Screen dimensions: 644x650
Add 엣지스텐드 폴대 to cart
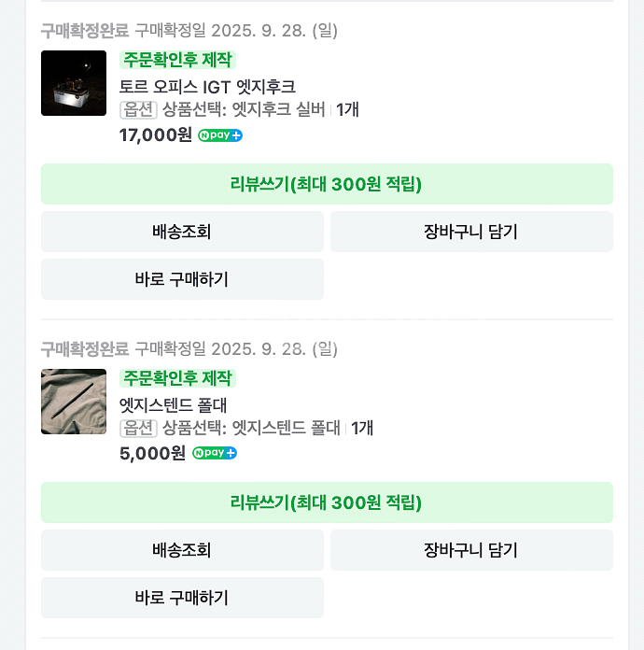click(x=471, y=550)
